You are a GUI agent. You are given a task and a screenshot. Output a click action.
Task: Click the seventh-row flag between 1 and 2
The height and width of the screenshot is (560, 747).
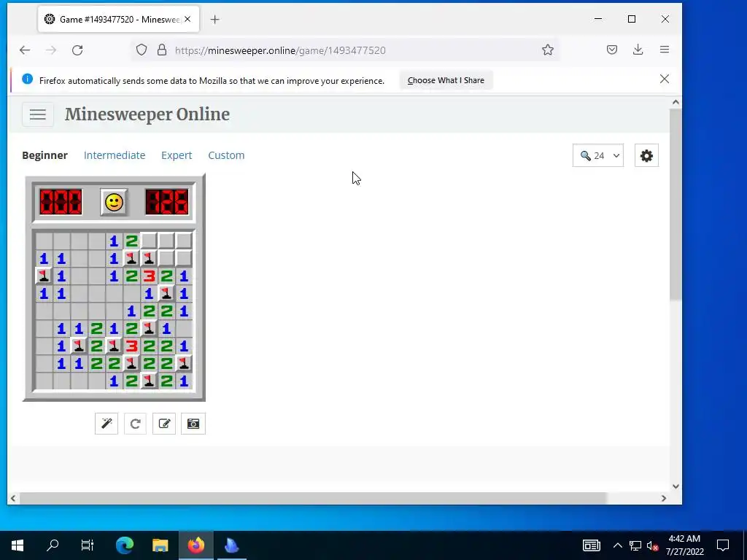click(x=79, y=346)
